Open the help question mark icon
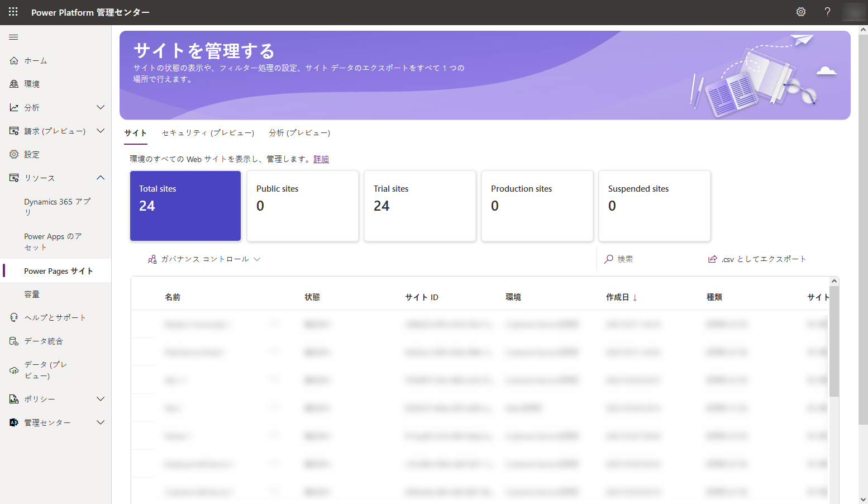The height and width of the screenshot is (504, 868). pos(827,12)
